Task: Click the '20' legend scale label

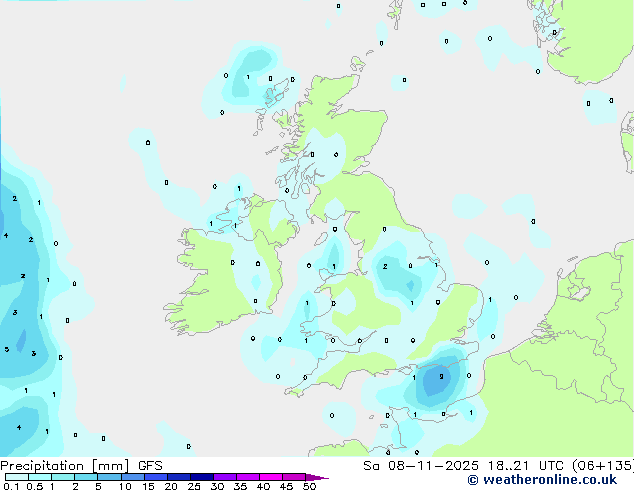Action: [x=171, y=486]
